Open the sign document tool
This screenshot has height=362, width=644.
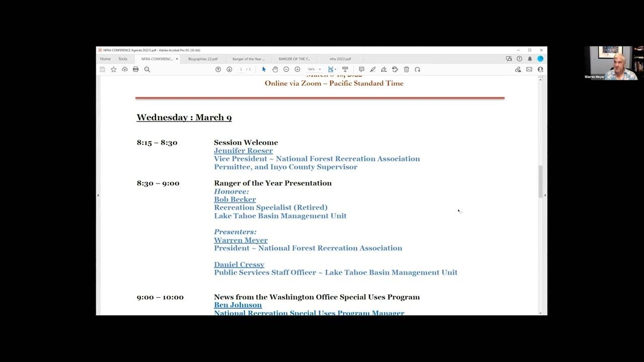[x=384, y=69]
